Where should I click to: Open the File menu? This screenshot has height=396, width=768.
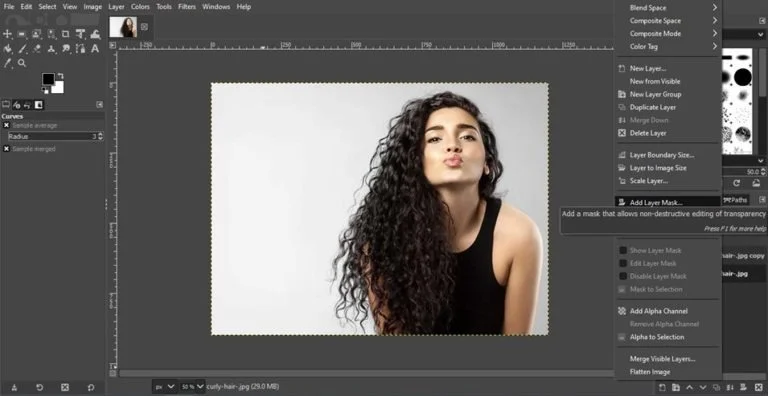click(9, 7)
